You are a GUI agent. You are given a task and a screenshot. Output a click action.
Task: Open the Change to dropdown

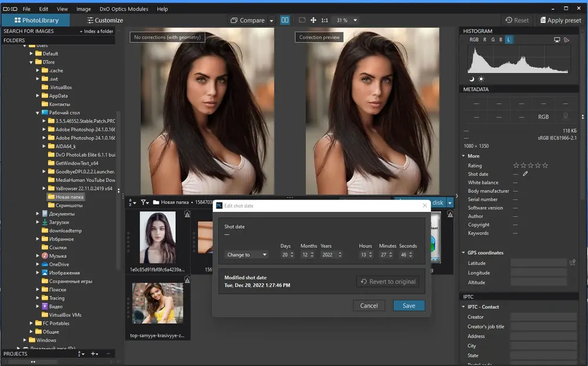coord(246,255)
